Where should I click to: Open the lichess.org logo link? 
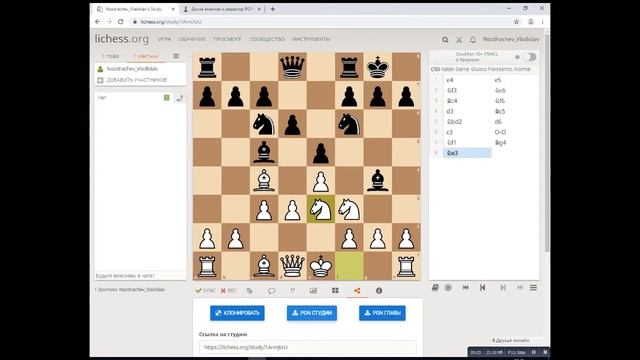pos(122,39)
